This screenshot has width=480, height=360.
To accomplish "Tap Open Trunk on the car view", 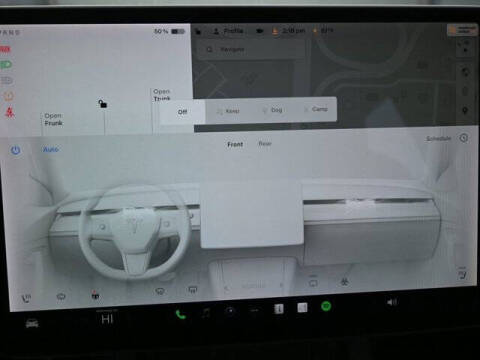I will click(x=162, y=95).
